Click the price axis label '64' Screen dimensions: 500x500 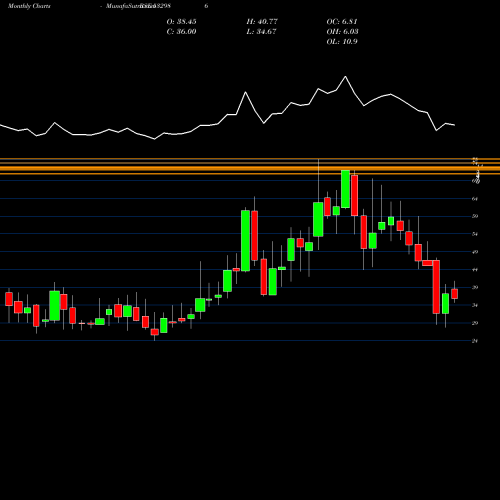(475, 199)
